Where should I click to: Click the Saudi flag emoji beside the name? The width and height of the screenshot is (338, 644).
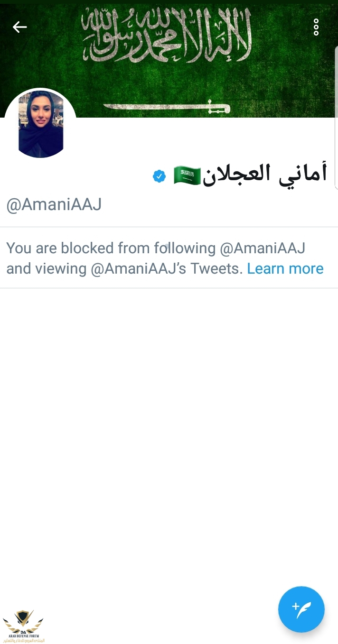(187, 175)
